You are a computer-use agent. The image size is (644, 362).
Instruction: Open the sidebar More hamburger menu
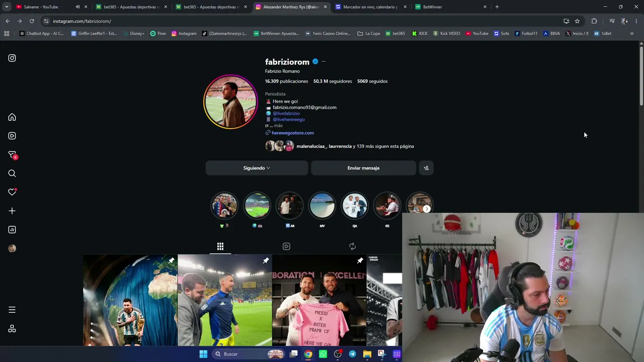tap(12, 310)
